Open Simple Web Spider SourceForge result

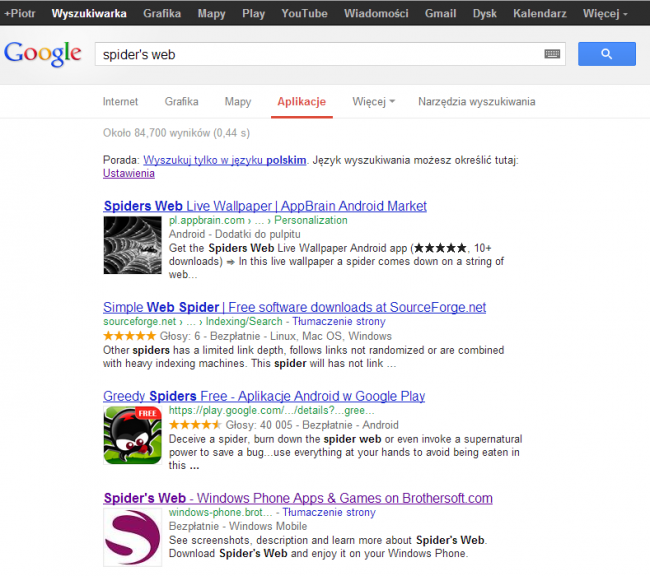pyautogui.click(x=294, y=307)
